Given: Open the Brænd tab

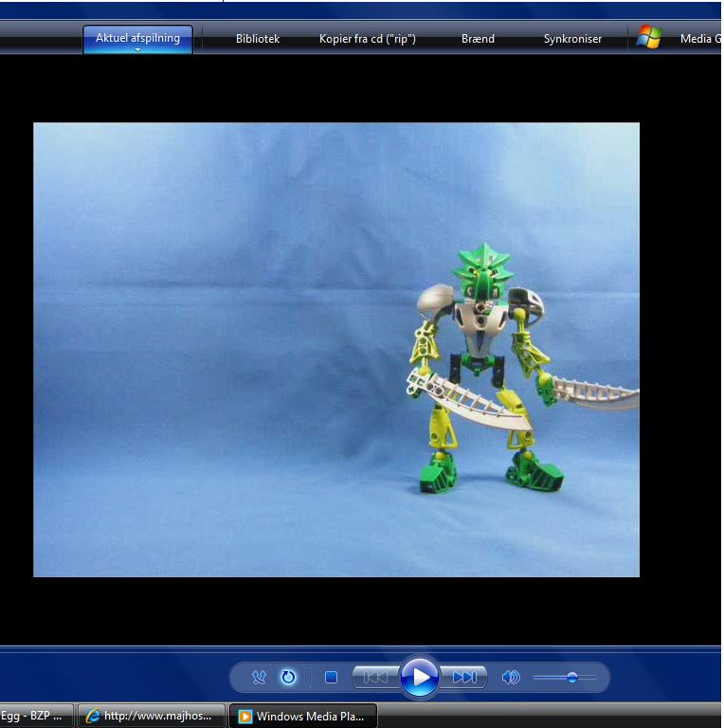Looking at the screenshot, I should point(478,39).
